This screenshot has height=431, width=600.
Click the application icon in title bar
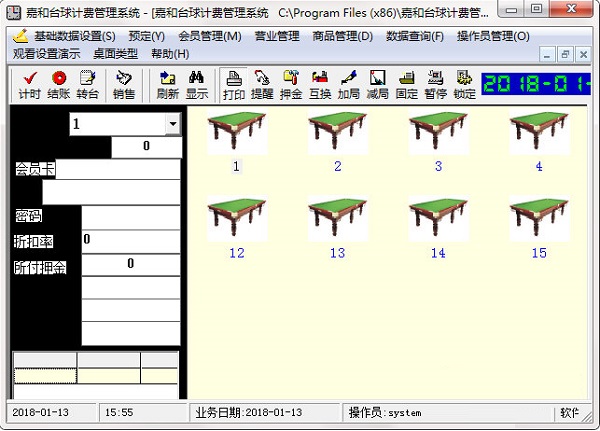point(14,13)
